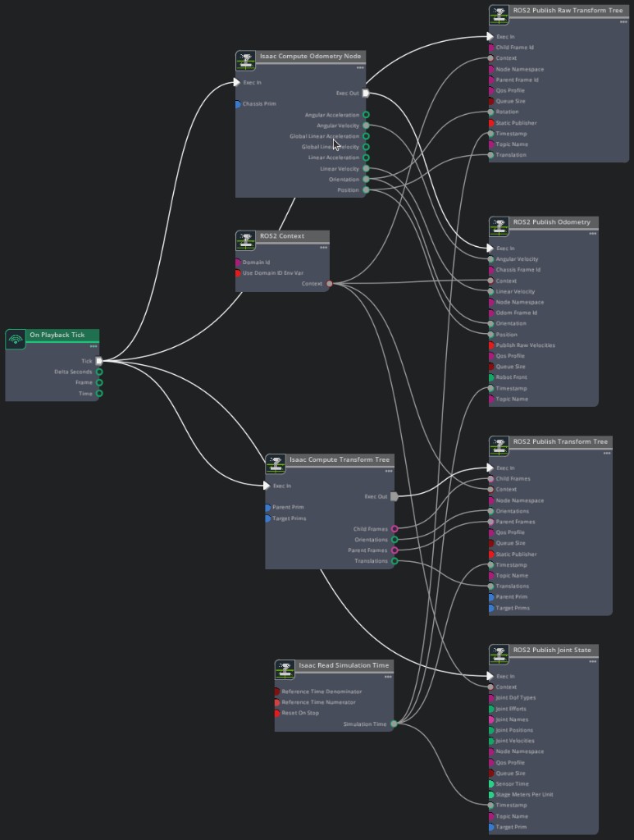Select the ROS2 Publish Raw Transform Tree title
This screenshot has height=840, width=634.
[568, 10]
